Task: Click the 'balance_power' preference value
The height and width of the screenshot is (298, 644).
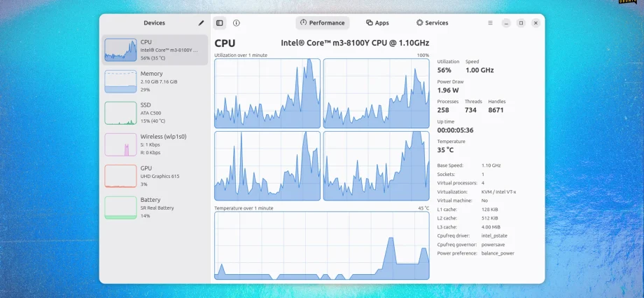Action: (498, 253)
